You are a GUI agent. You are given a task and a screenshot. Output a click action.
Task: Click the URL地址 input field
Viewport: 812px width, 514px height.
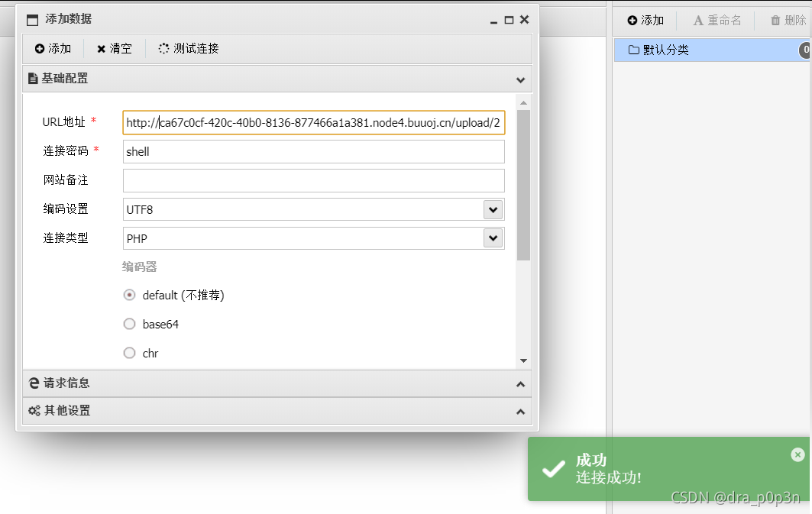coord(314,123)
